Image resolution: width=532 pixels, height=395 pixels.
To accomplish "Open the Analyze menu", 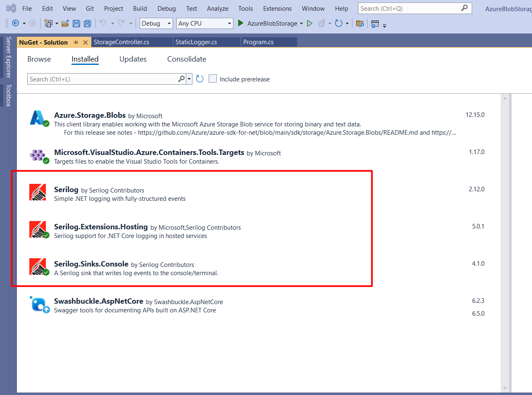I will point(218,8).
